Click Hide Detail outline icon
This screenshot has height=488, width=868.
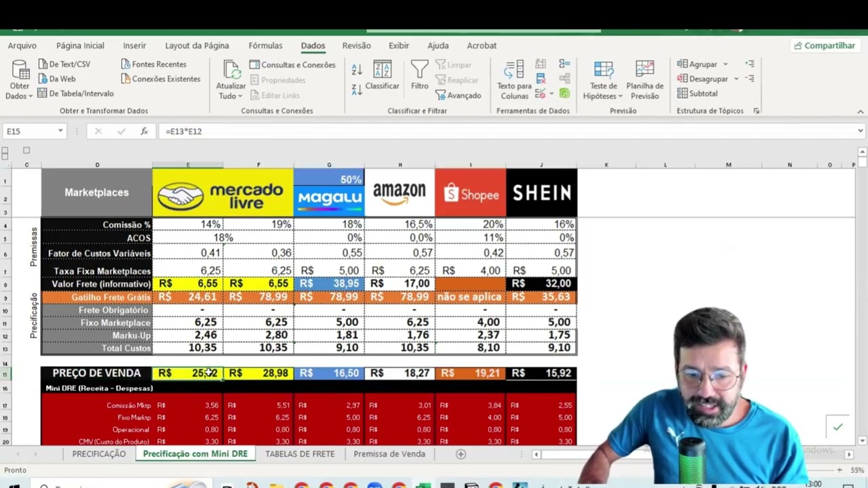point(749,79)
